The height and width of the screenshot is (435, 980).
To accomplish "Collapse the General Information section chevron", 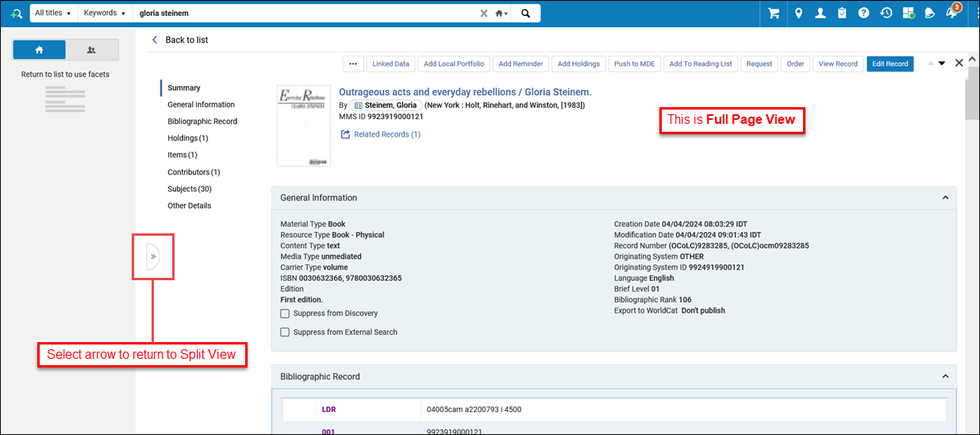I will point(945,198).
